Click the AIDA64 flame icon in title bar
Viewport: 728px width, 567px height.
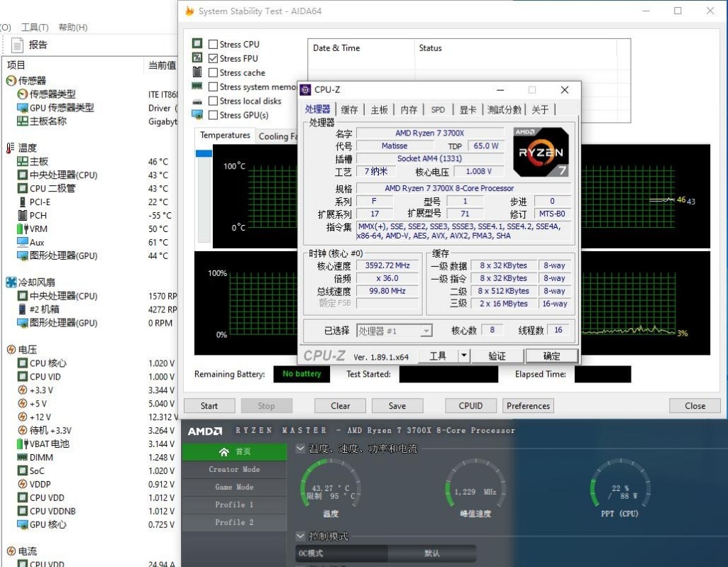click(189, 11)
